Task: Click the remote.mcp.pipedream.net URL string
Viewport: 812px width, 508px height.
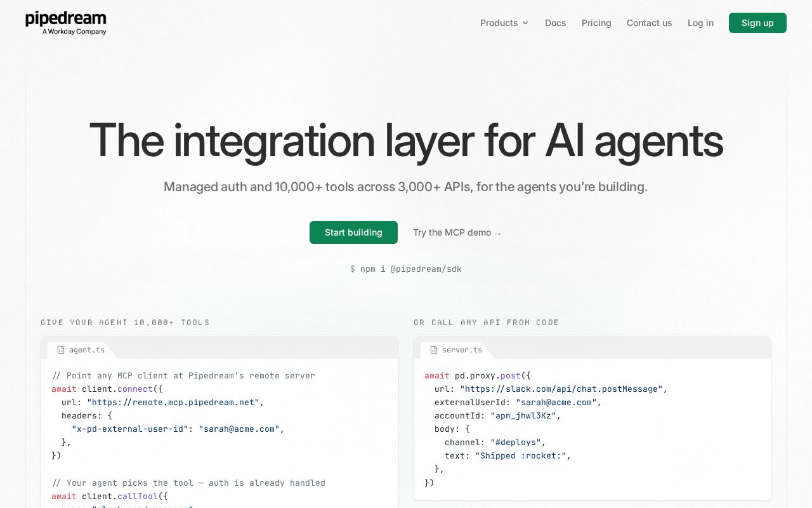Action: pos(173,403)
